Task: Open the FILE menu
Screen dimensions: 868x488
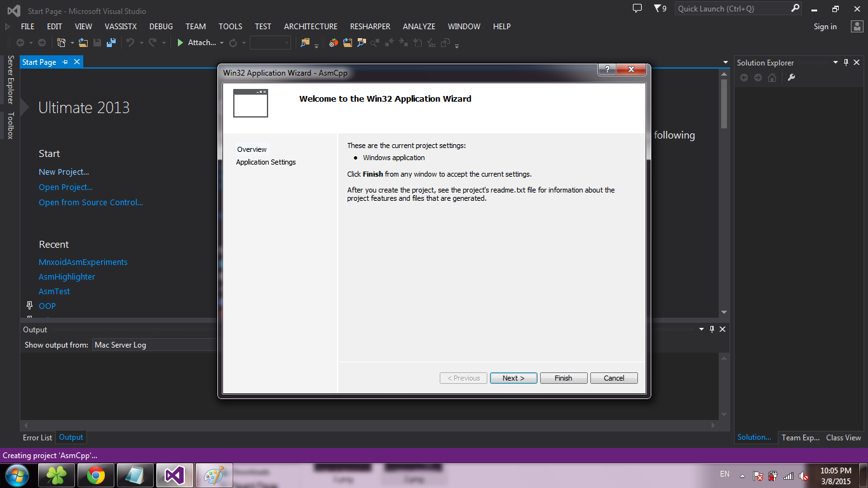Action: pos(27,26)
